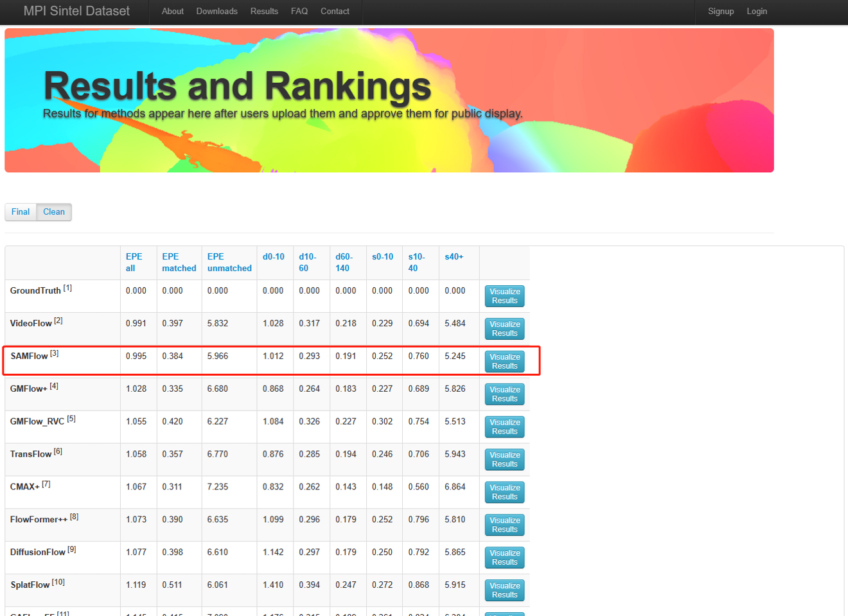The height and width of the screenshot is (616, 848).
Task: Click the MPI Sintel Dataset site title
Action: coord(76,12)
